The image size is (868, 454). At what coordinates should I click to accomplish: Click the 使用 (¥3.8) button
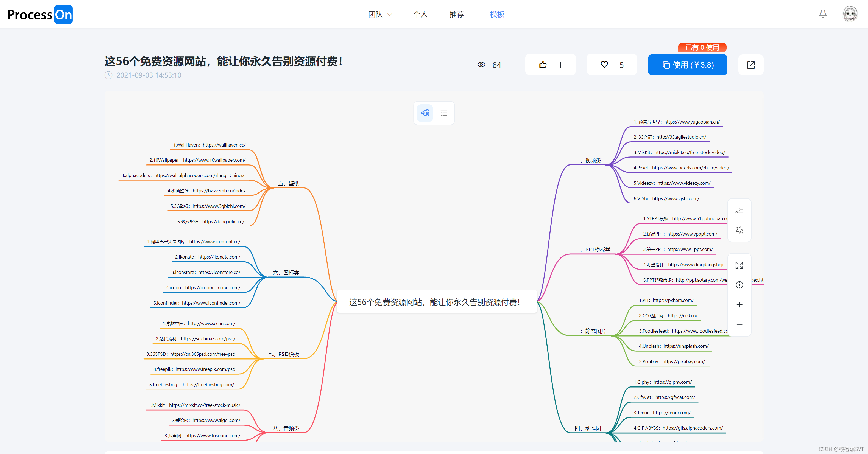coord(687,65)
